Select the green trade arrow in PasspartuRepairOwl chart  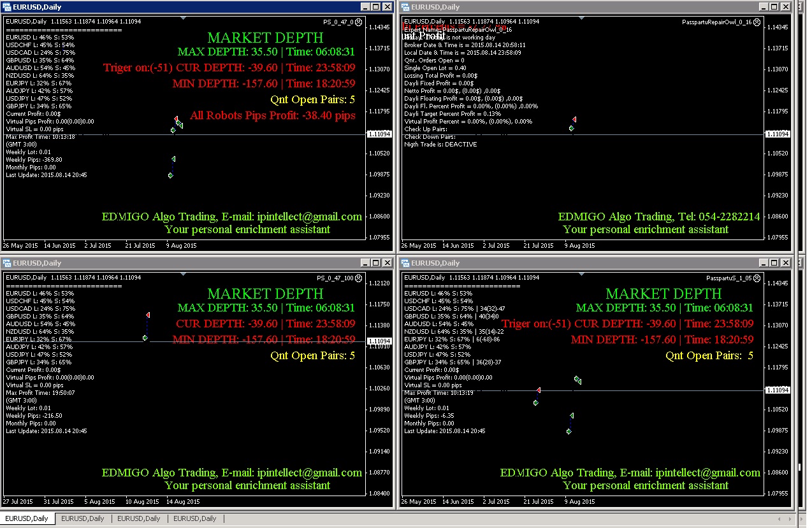(x=571, y=128)
